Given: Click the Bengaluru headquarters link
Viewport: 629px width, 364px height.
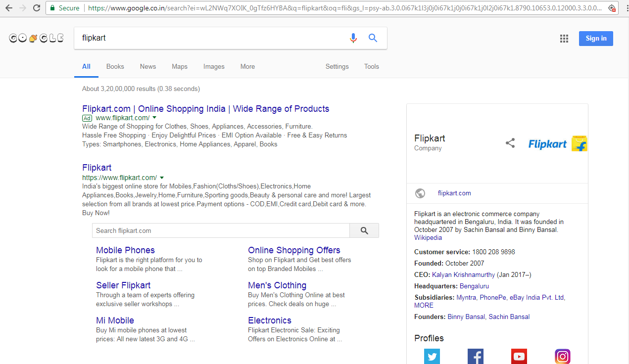Looking at the screenshot, I should point(474,286).
